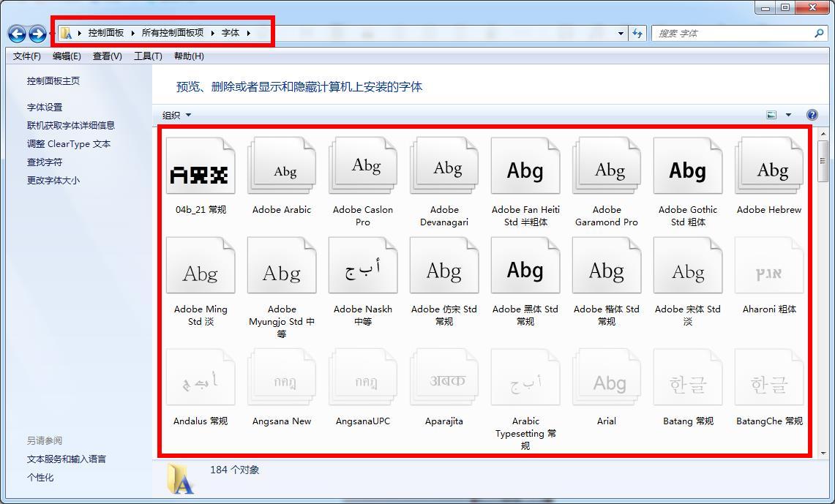Select the Adobe Devanagari font icon
The height and width of the screenshot is (504, 835).
[x=444, y=166]
